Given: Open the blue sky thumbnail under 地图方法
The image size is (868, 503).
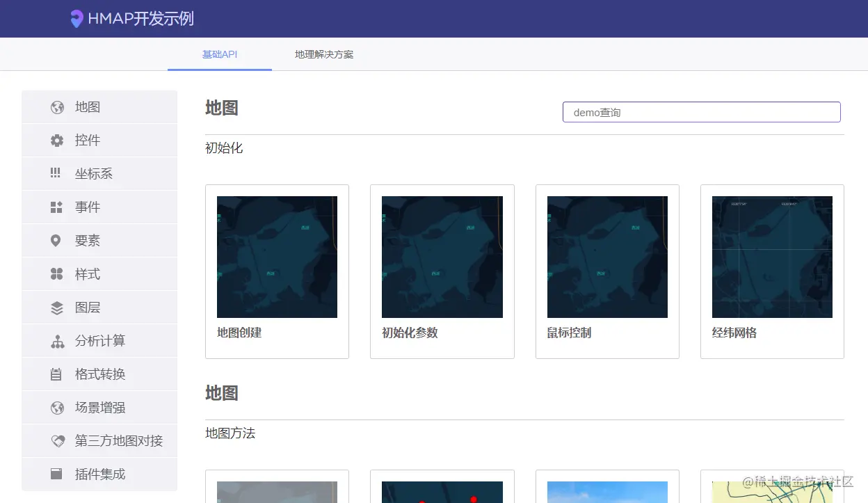Looking at the screenshot, I should point(607,492).
